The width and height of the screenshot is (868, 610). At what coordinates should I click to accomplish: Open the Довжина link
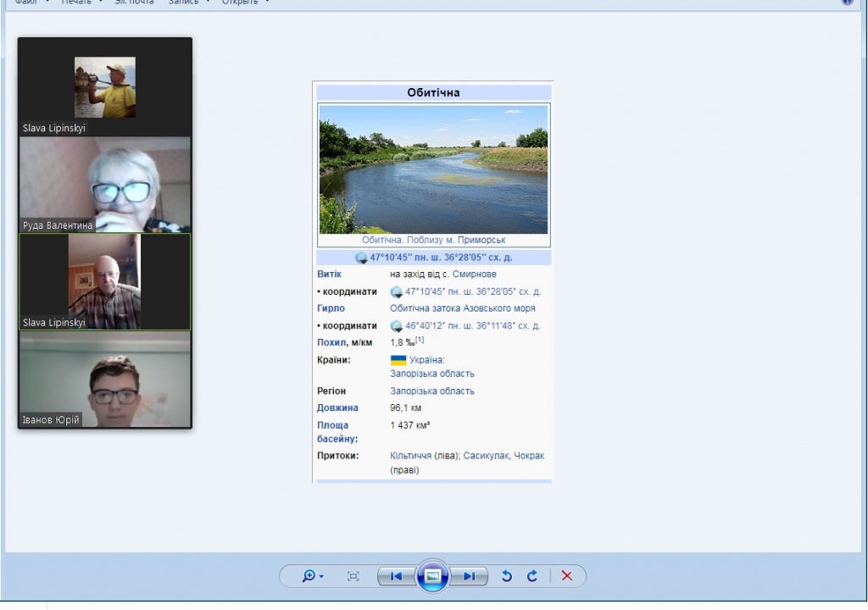click(337, 408)
